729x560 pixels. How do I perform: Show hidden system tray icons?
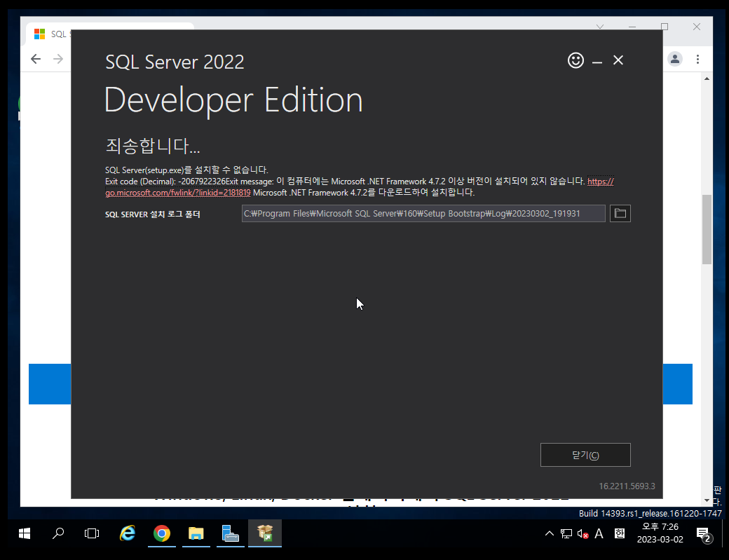pos(549,533)
